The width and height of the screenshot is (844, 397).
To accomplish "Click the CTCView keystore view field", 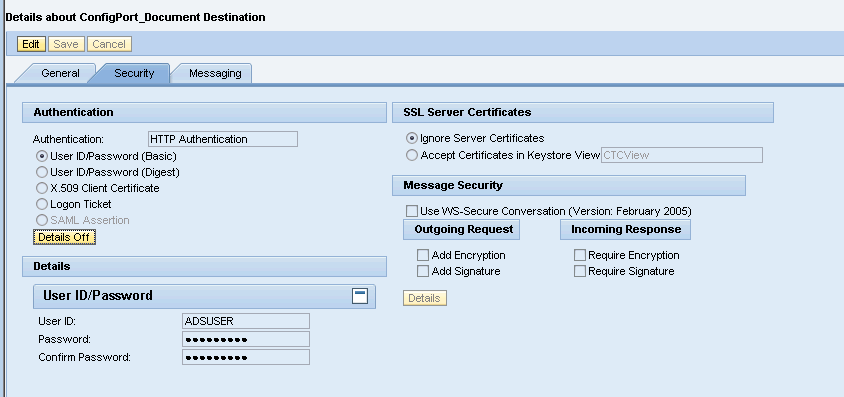I will pyautogui.click(x=682, y=155).
